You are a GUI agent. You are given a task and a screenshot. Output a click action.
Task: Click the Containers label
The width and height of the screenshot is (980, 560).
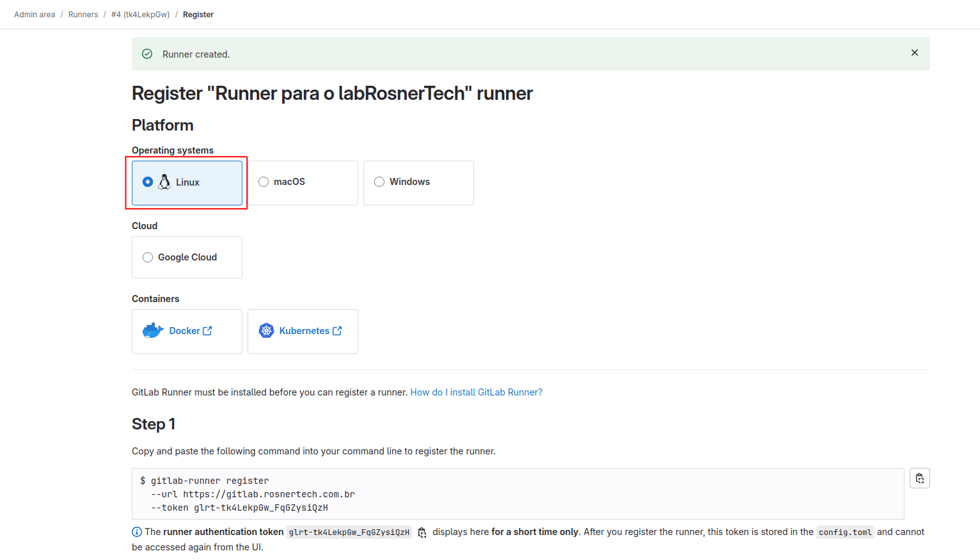pos(155,299)
